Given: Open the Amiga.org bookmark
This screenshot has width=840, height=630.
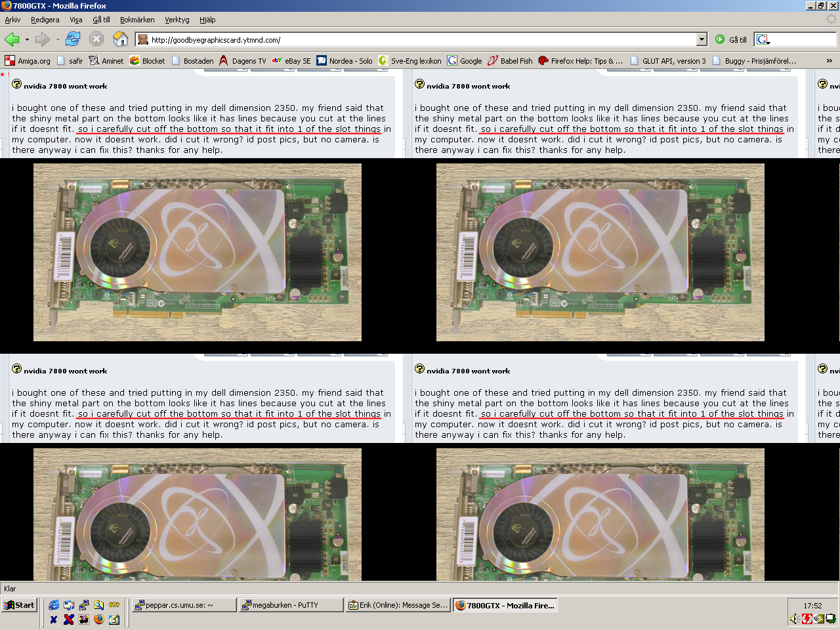Looking at the screenshot, I should click(x=28, y=60).
